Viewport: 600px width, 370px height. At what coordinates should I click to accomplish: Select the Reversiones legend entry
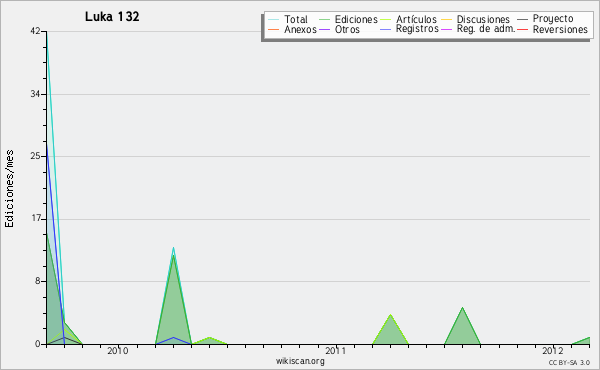(x=560, y=29)
